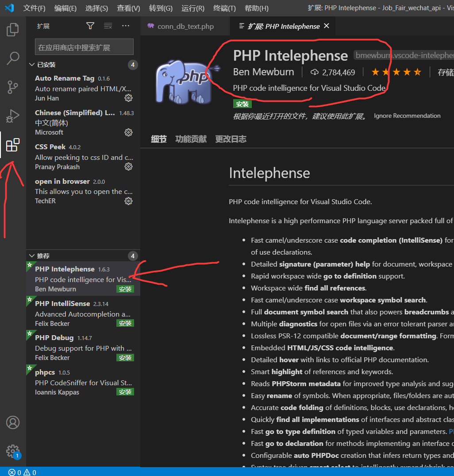Install PHP IntelliSense by Felix Becker
This screenshot has height=476, width=454.
tap(125, 323)
